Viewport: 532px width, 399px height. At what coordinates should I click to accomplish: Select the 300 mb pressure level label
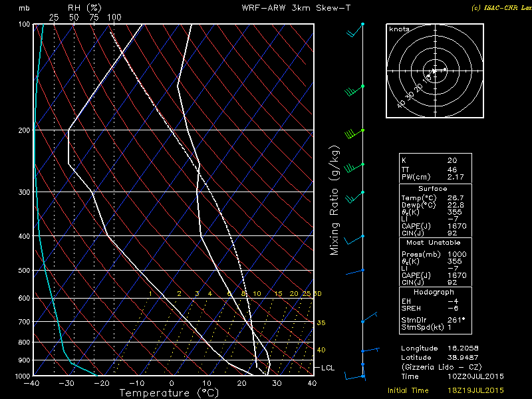[24, 192]
